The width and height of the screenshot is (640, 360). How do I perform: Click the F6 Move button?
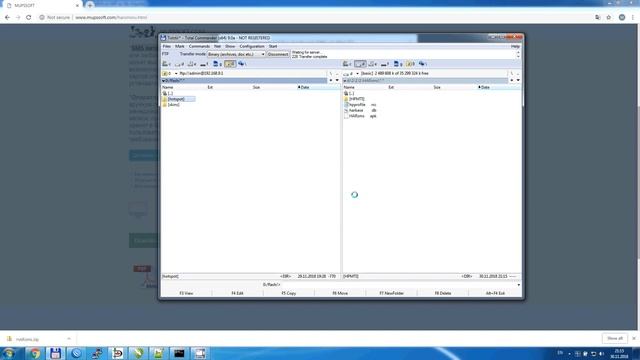click(x=340, y=293)
